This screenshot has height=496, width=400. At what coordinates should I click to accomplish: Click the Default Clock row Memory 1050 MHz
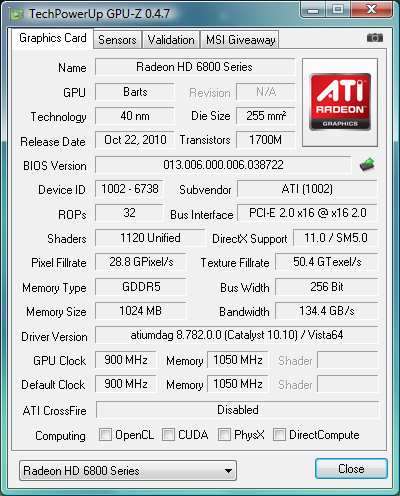pos(238,384)
